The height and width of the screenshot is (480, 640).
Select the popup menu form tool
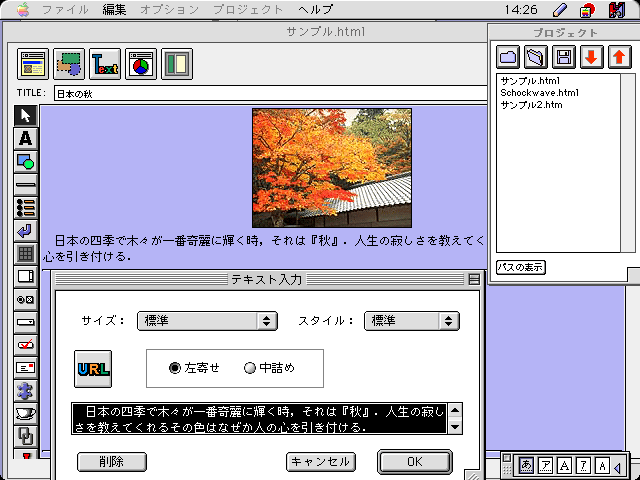(x=26, y=323)
